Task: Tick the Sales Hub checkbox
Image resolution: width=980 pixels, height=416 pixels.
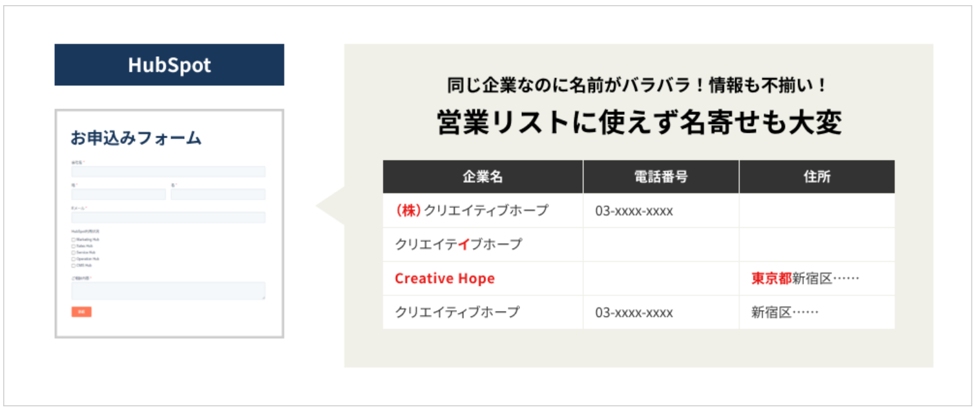Action: click(x=74, y=245)
